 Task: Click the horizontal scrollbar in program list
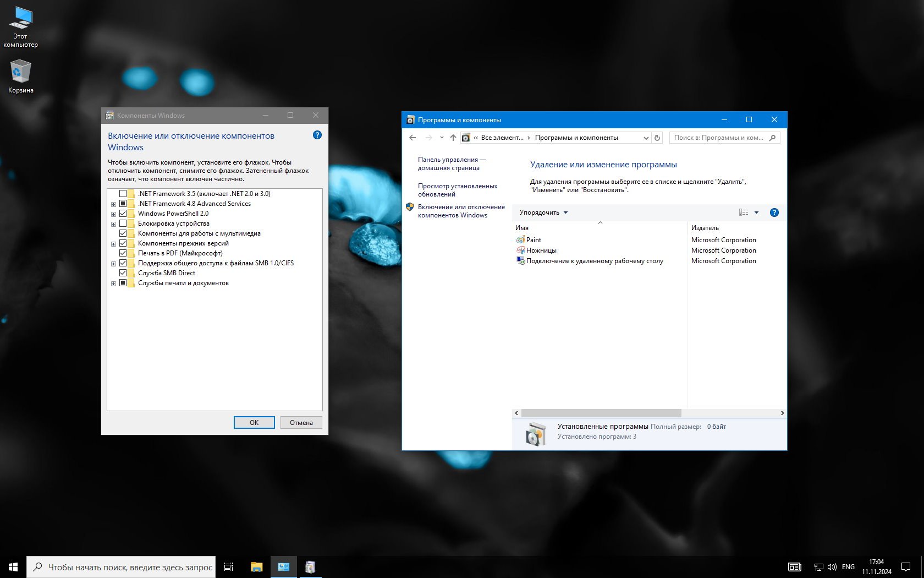[601, 413]
